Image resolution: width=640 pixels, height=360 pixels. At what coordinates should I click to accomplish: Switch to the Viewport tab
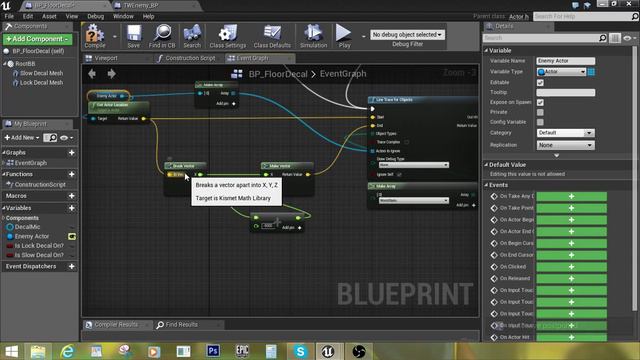click(106, 58)
